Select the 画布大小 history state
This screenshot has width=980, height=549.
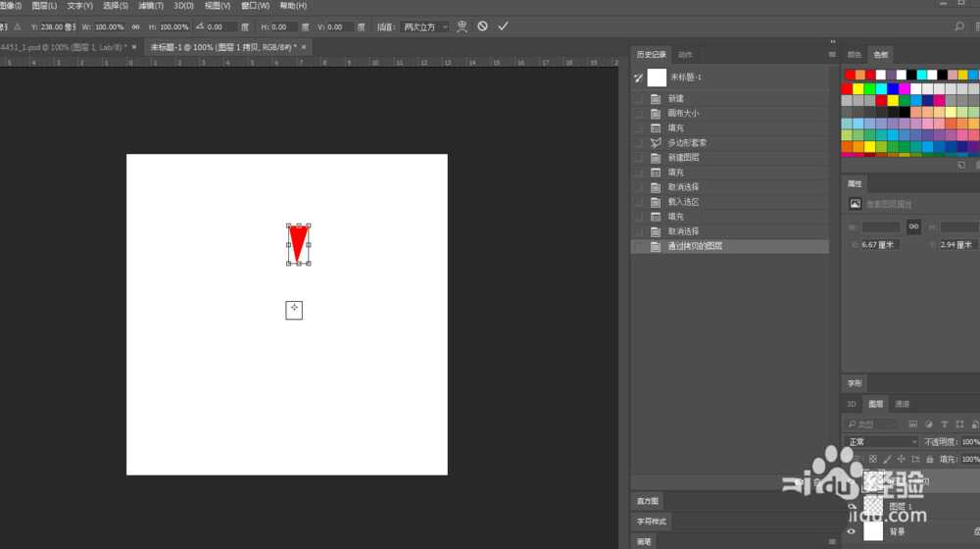click(x=683, y=114)
